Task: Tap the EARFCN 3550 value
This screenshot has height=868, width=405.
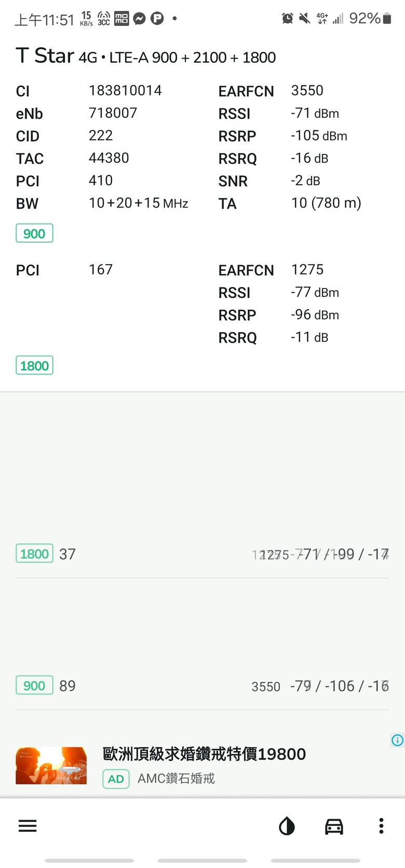Action: pos(307,91)
